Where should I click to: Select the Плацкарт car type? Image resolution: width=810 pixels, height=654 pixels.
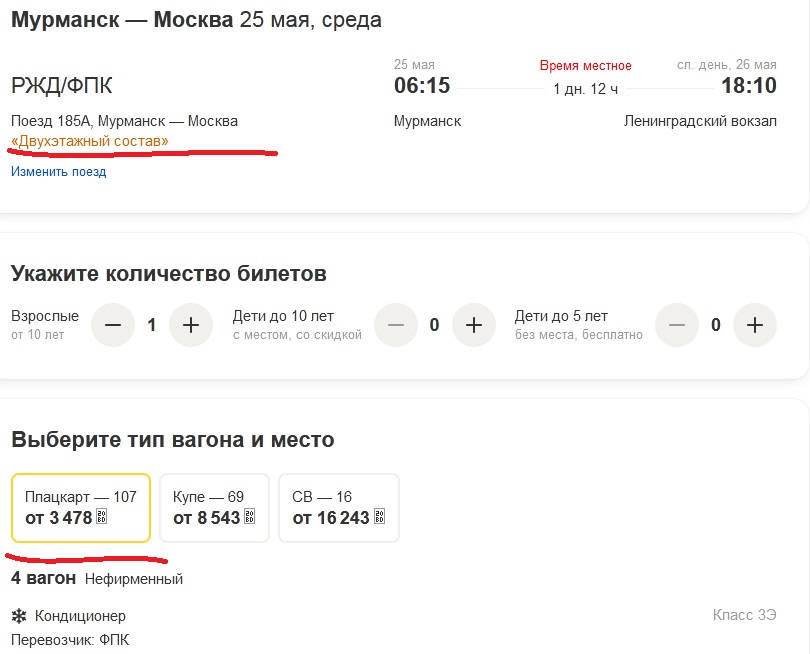point(81,507)
